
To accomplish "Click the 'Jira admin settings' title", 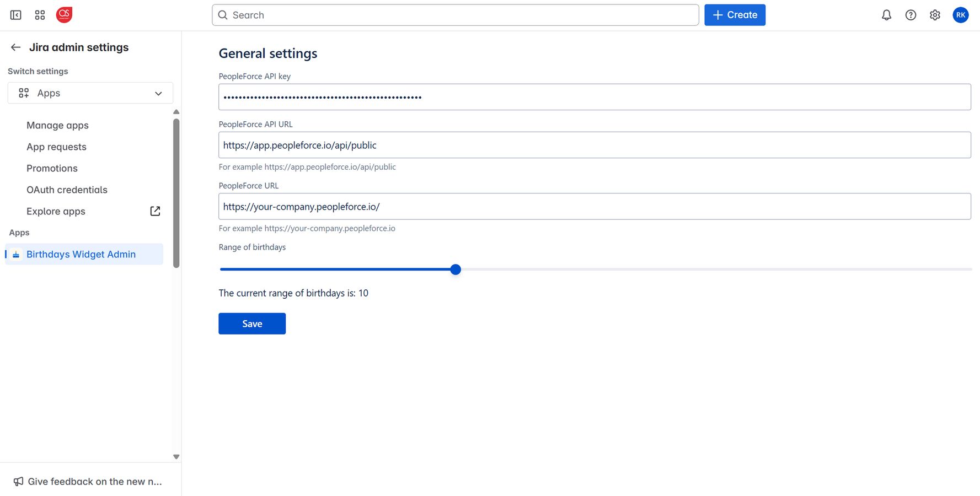I will pyautogui.click(x=79, y=47).
